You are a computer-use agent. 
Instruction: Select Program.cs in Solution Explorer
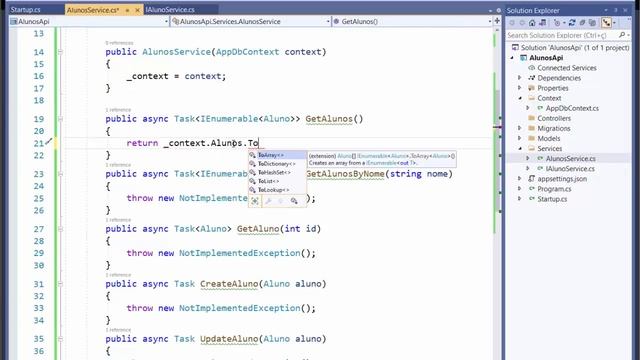pyautogui.click(x=554, y=189)
